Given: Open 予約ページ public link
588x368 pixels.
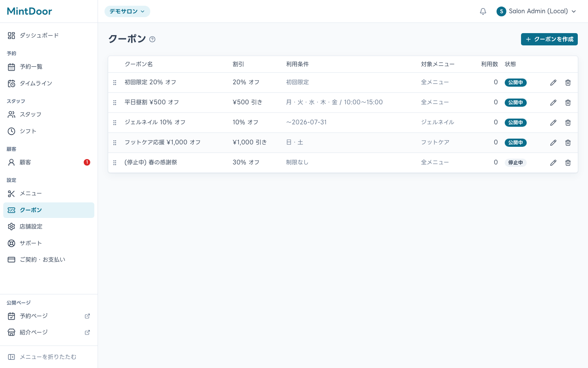Looking at the screenshot, I should 49,316.
